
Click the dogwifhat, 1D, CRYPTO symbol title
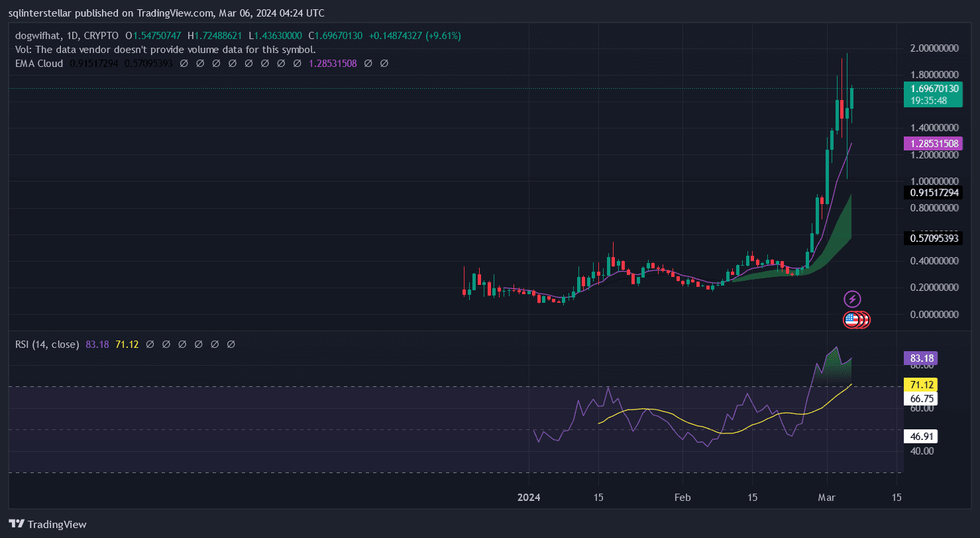pyautogui.click(x=66, y=35)
